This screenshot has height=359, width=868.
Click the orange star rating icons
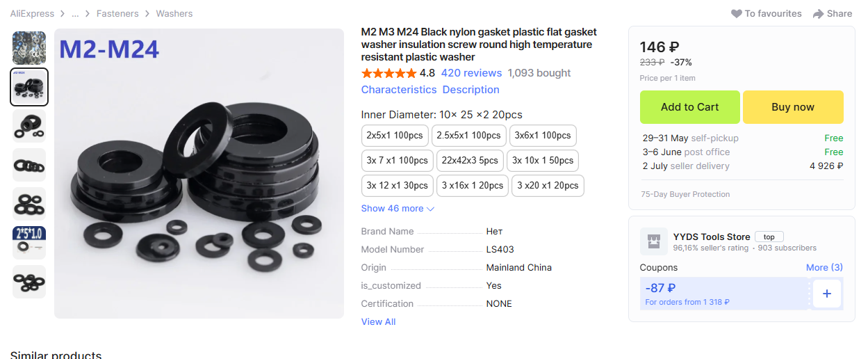(388, 73)
